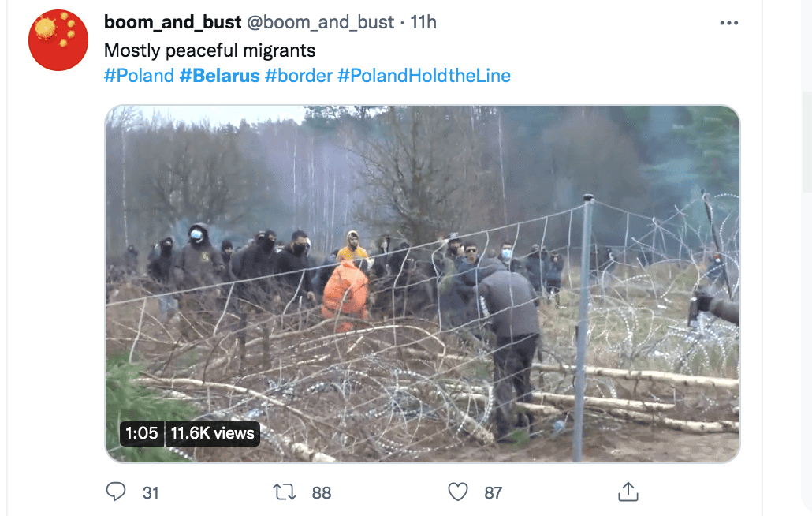Click the 11.6K views label

point(212,433)
